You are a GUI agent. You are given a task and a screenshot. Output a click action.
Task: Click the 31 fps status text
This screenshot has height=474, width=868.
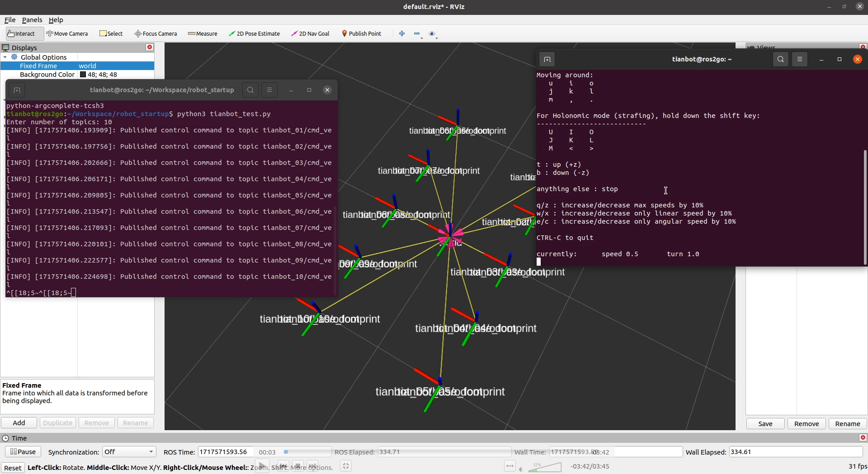click(858, 466)
